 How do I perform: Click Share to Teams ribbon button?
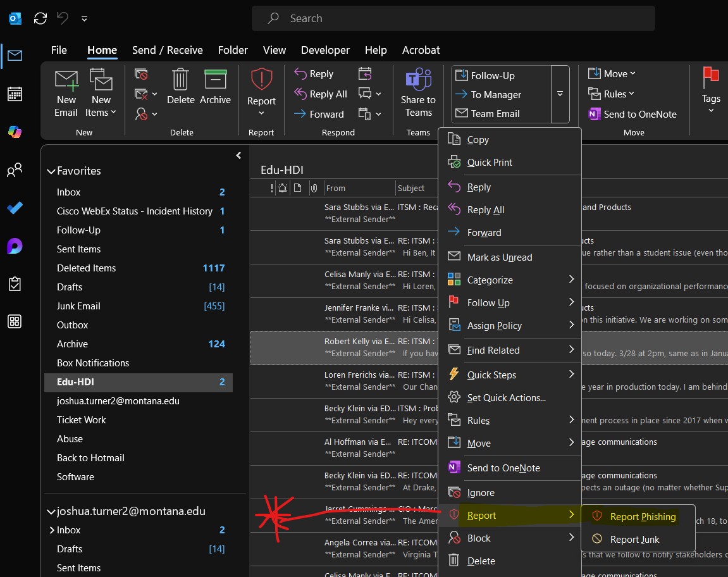418,93
